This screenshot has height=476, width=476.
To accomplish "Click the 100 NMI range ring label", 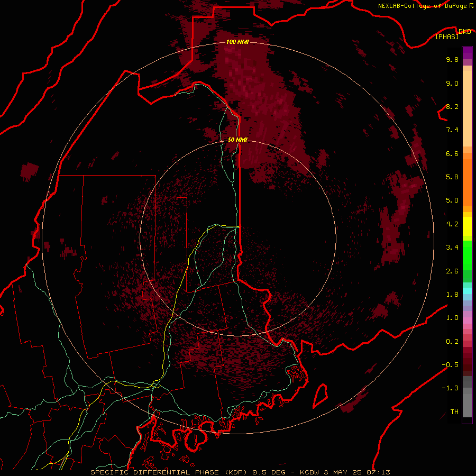I will tap(237, 42).
